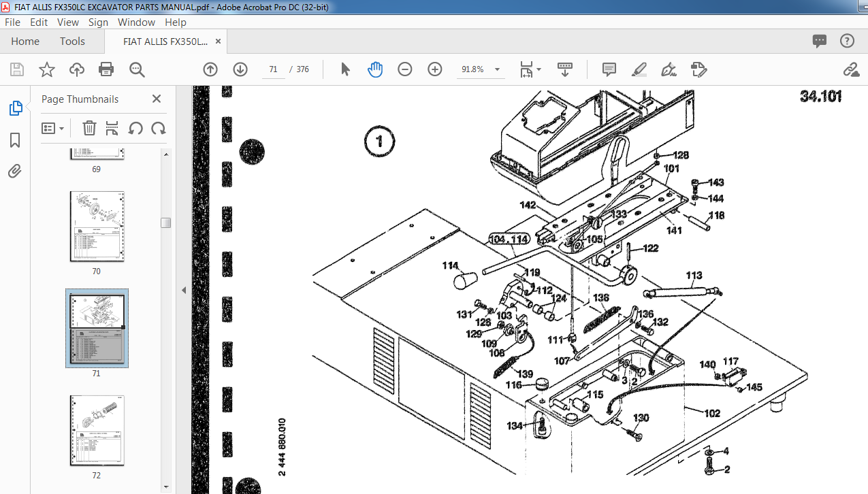
Task: Zoom out with the minus circle
Action: [405, 69]
